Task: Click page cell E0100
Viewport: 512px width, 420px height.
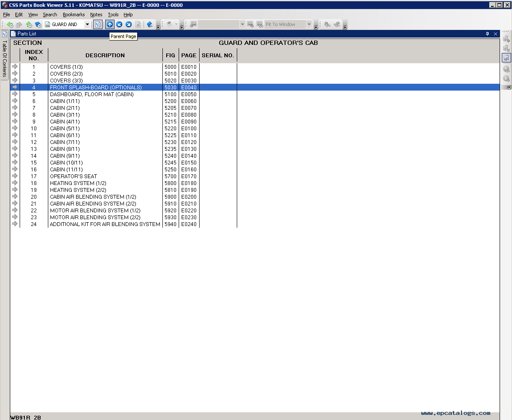Action: 189,129
